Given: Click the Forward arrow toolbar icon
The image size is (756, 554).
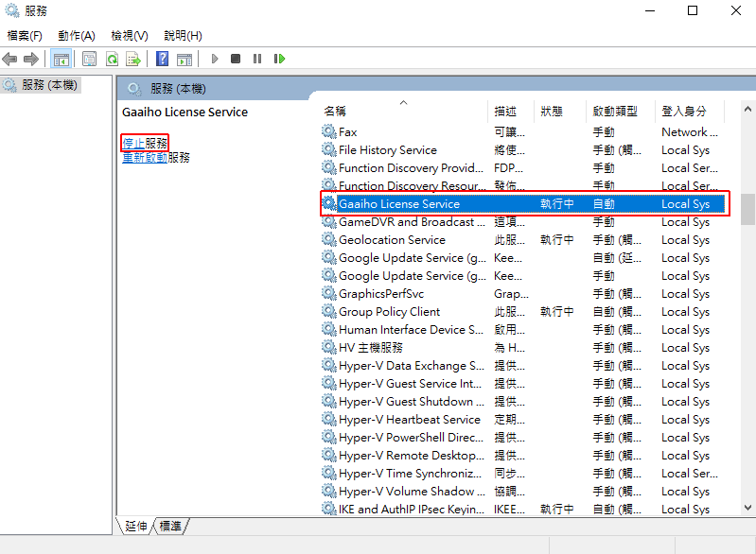Looking at the screenshot, I should (31, 60).
